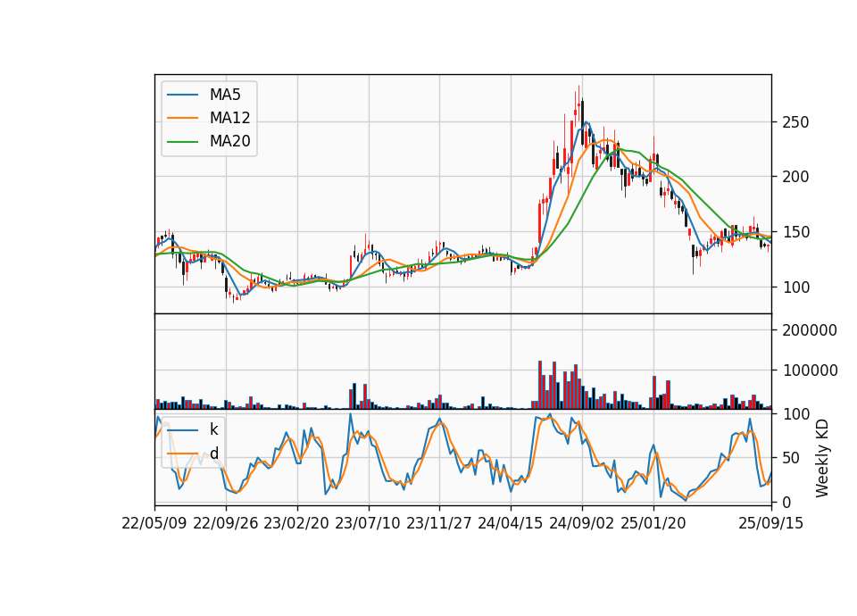This screenshot has width=857, height=616.
Task: Click the 200 price axis label
Action: click(x=795, y=177)
